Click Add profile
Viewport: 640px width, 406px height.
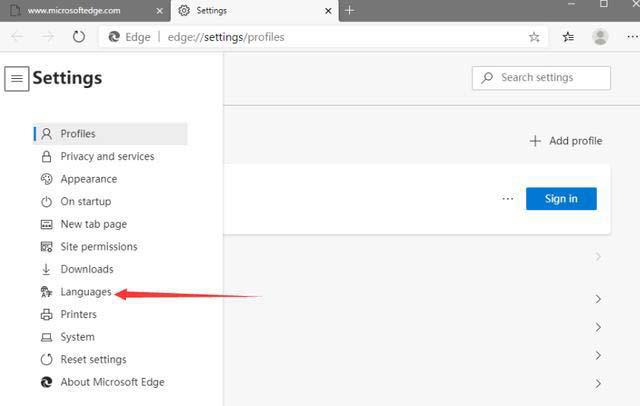566,141
